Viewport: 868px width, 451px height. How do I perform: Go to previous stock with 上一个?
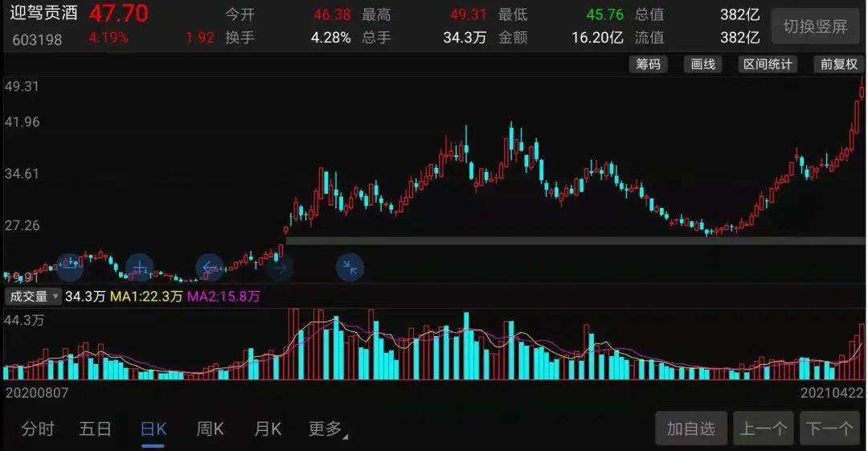[x=764, y=428]
